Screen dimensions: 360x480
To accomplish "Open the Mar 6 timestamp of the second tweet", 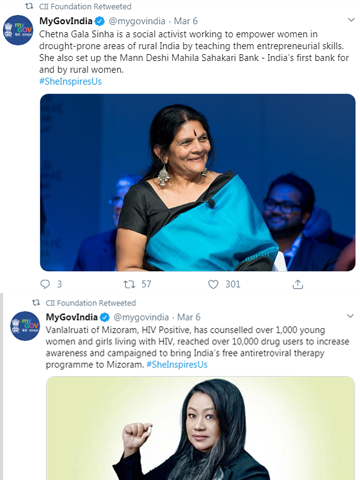I will [x=189, y=317].
